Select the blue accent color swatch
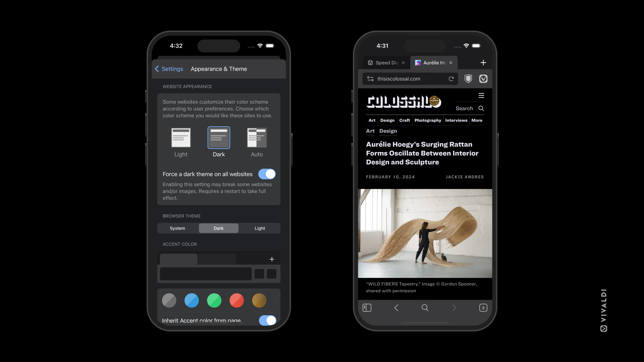 192,300
